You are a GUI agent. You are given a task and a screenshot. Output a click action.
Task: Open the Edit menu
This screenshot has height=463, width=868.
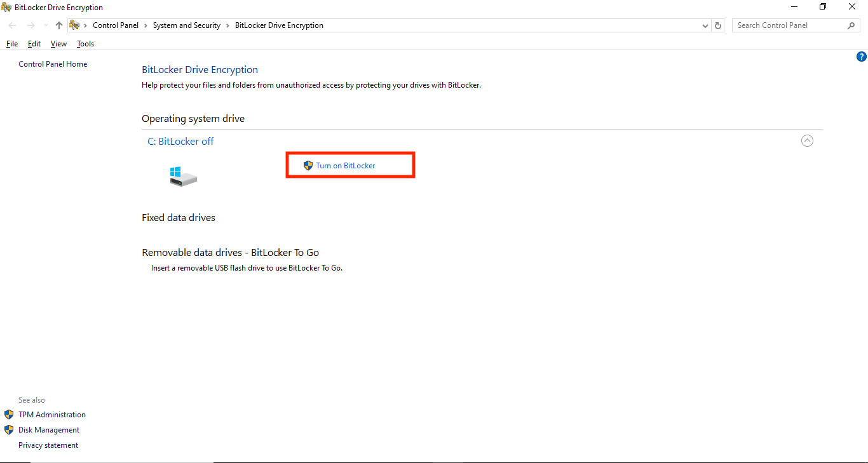click(x=34, y=44)
